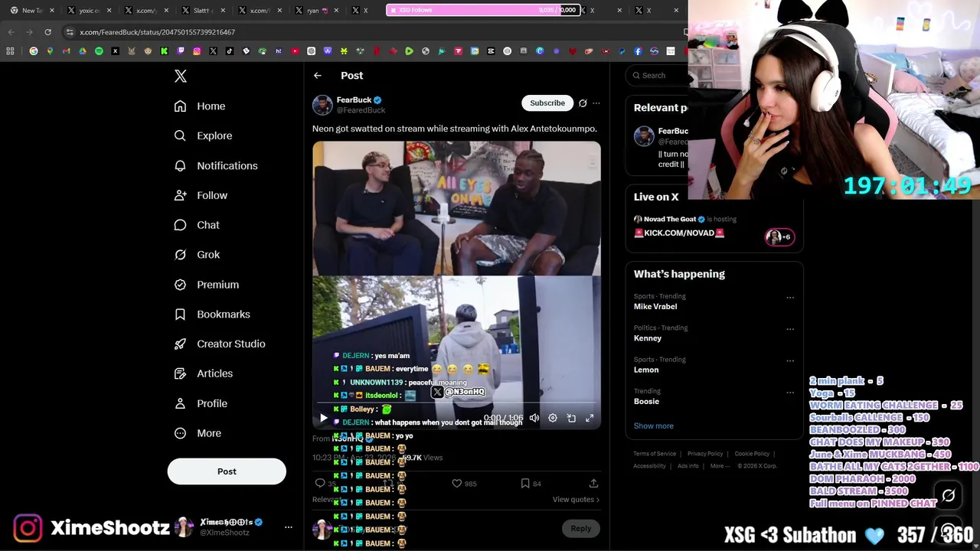Open options for Kenney trend

790,329
